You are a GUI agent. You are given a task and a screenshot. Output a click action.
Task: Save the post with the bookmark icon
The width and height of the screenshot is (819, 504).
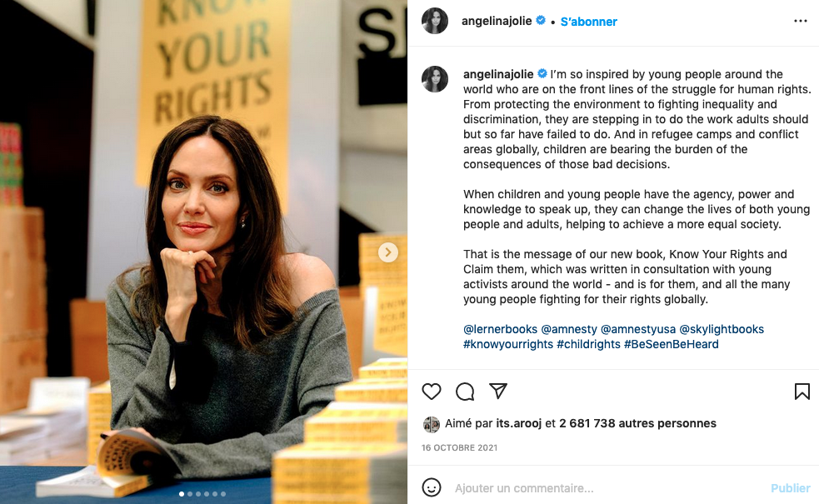[802, 392]
